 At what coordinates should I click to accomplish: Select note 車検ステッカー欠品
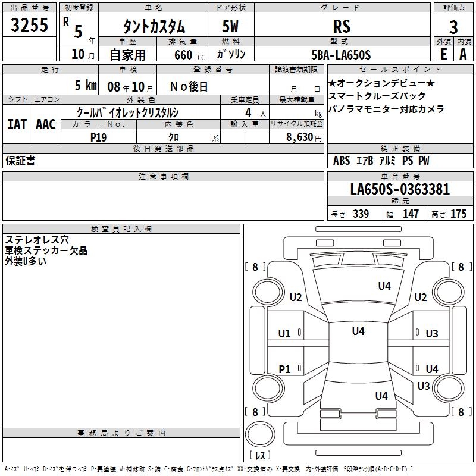pos(46,250)
